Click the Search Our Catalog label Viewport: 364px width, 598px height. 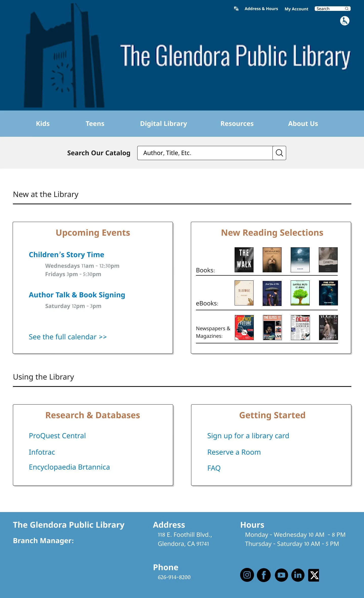pyautogui.click(x=99, y=153)
